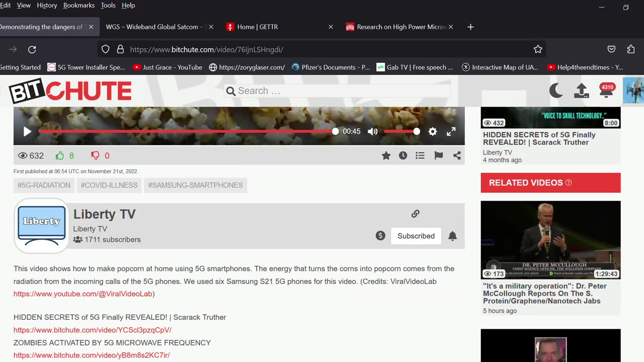Share video using share icon
Viewport: 644px width, 362px height.
click(457, 156)
